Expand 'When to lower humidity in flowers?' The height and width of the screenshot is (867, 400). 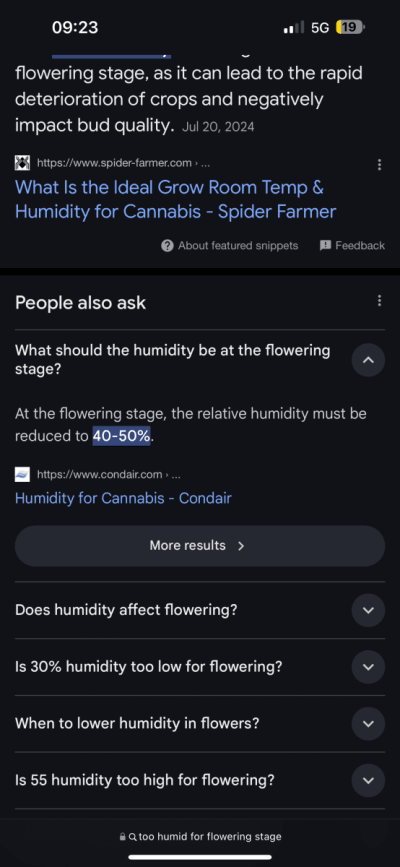click(368, 724)
